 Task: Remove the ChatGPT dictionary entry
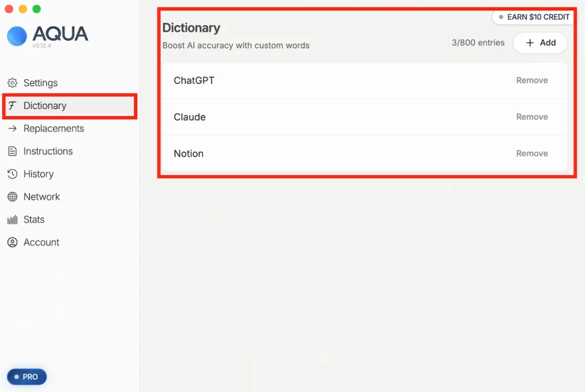click(532, 80)
